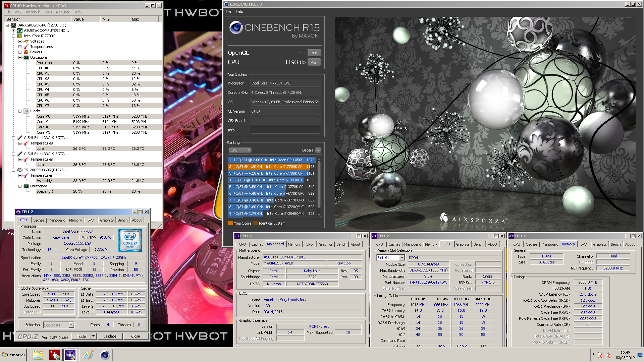This screenshot has width=644, height=362.
Task: Open the View menu in HWMonitor
Action: click(x=18, y=12)
